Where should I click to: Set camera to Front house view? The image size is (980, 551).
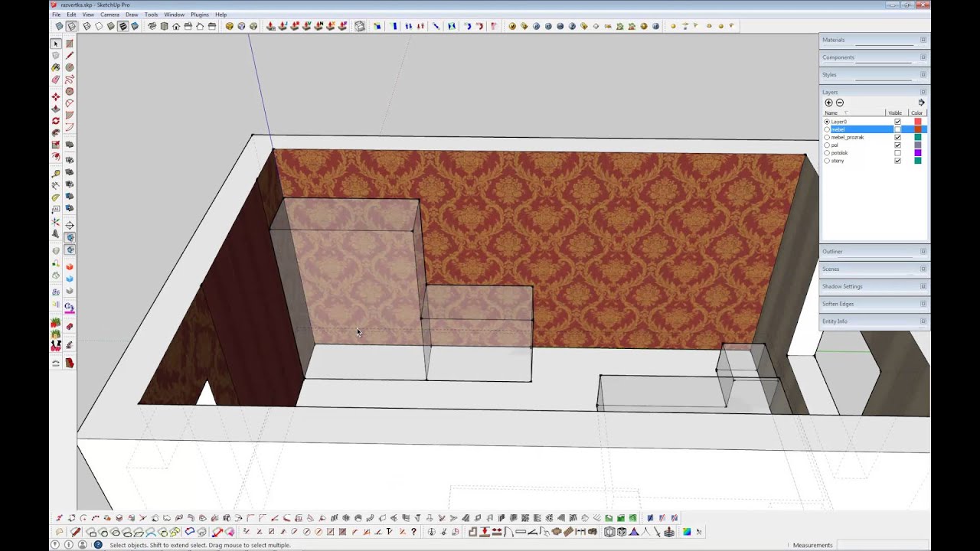176,26
